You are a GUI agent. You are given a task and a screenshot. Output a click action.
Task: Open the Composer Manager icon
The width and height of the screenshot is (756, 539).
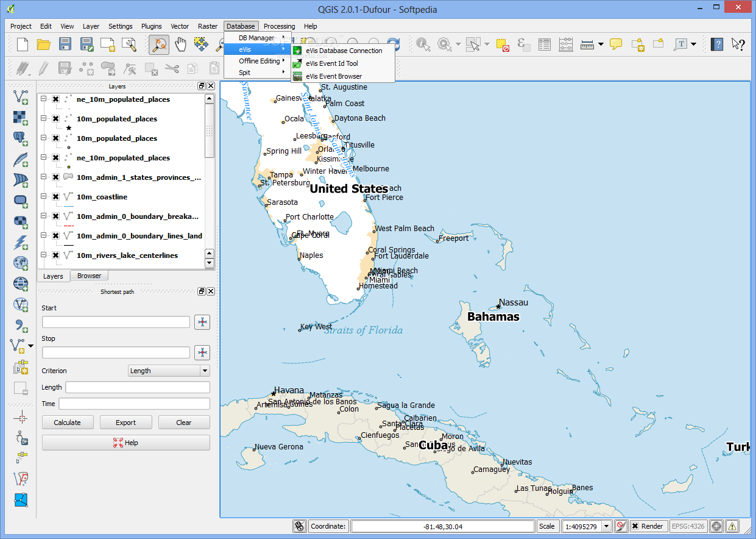tap(129, 44)
